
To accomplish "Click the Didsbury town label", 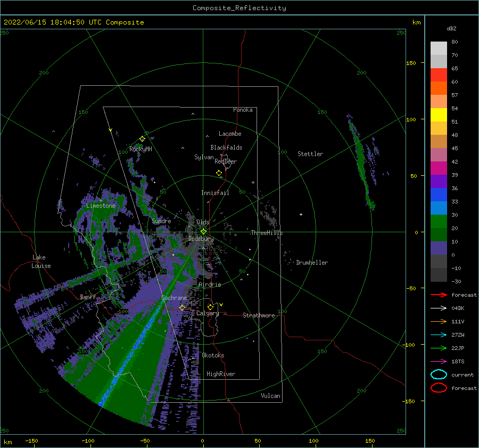I will 201,239.
